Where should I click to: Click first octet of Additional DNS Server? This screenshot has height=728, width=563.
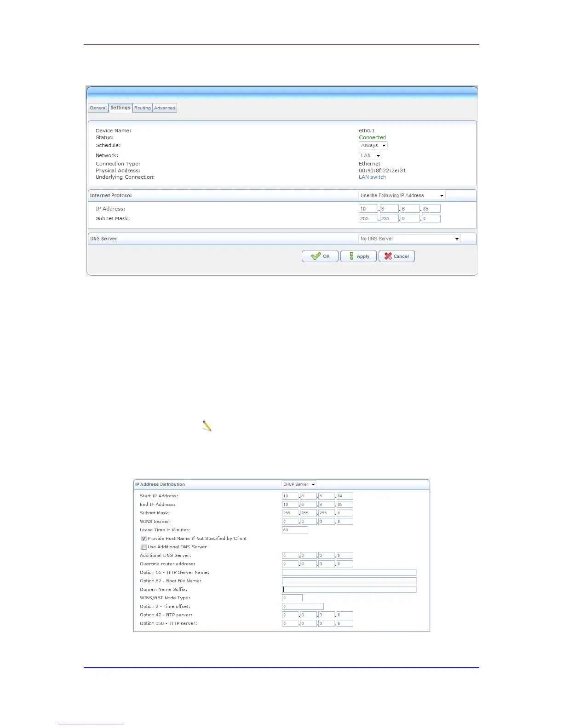[290, 556]
